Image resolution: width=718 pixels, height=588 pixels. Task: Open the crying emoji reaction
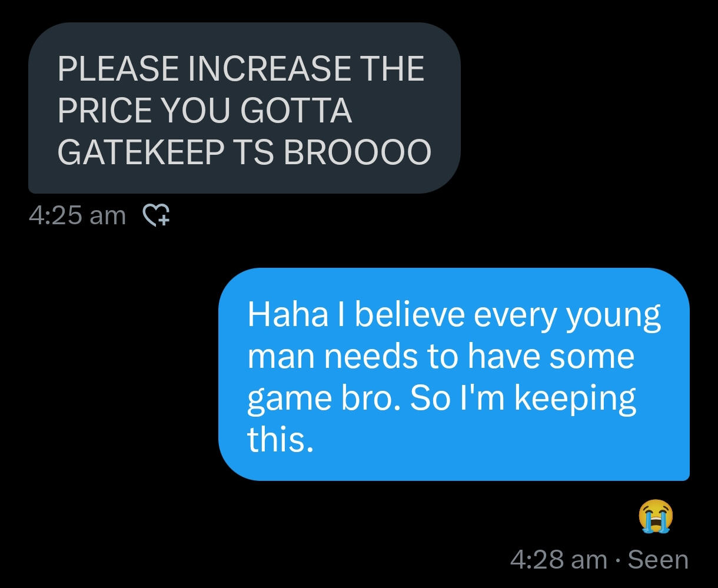656,516
